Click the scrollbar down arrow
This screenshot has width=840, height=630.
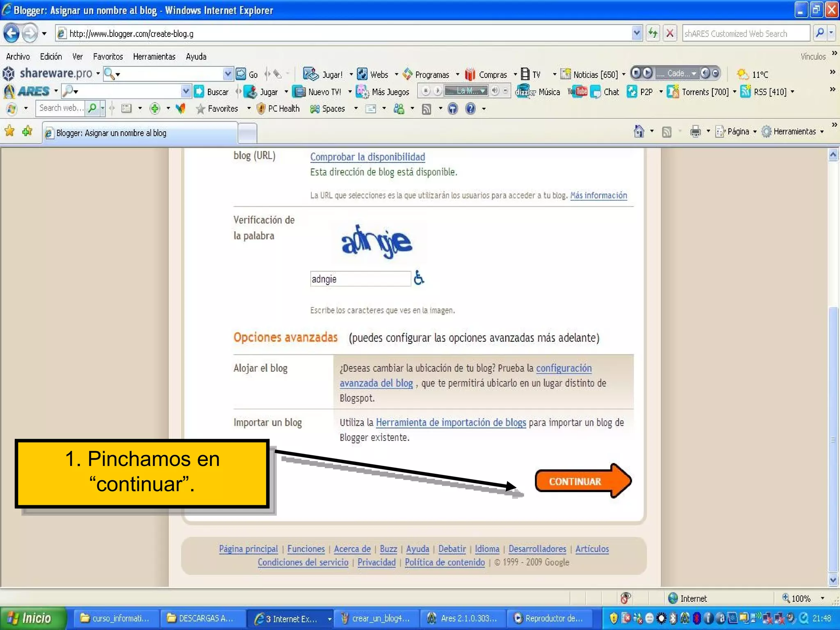click(x=833, y=580)
